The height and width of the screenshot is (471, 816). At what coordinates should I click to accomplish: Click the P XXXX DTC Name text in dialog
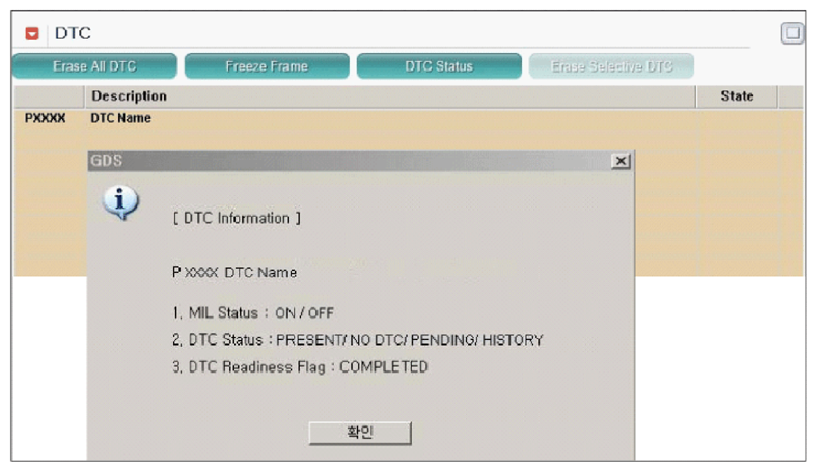(x=235, y=272)
